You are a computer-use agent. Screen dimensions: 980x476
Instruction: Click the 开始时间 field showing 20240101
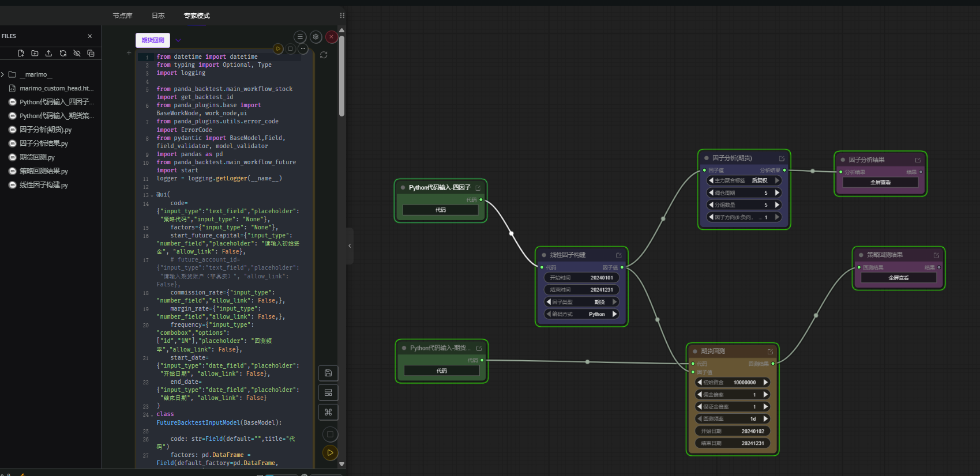pos(581,278)
